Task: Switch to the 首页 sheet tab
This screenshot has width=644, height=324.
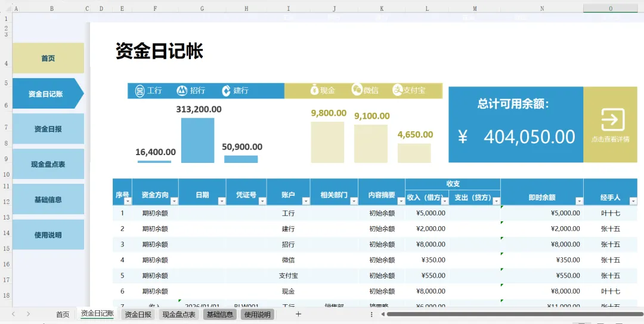Action: point(63,314)
